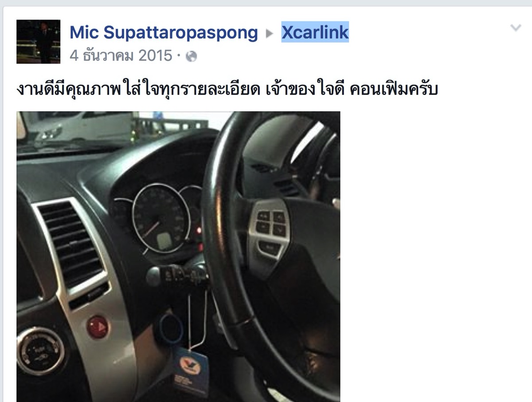Open the post timestamp 4 ธันวาคม 2015
Image resolution: width=532 pixels, height=402 pixels.
coord(121,56)
